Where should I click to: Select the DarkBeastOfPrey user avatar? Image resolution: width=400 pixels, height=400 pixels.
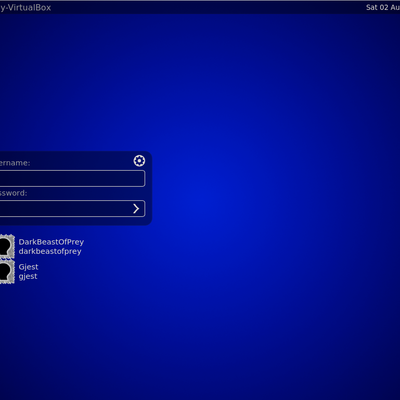7,247
